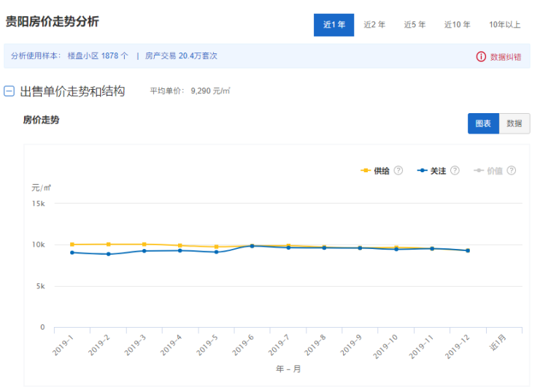
Task: Click the red 数据纠错 warning icon
Action: [x=481, y=56]
